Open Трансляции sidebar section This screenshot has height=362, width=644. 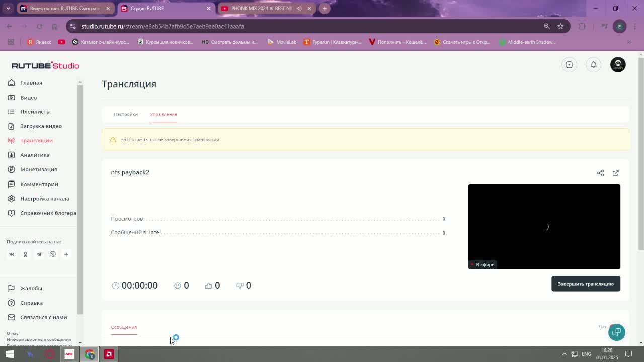pos(36,141)
